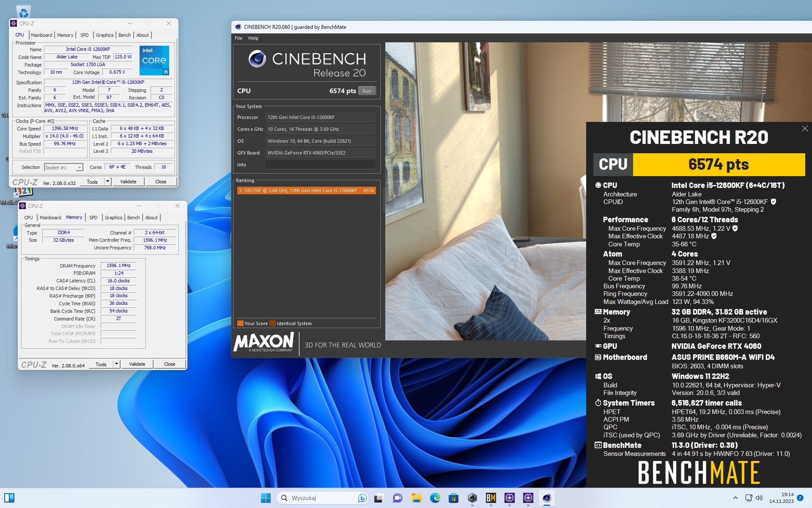
Task: Click the Close button in upper CPU-Z window
Action: click(x=161, y=182)
